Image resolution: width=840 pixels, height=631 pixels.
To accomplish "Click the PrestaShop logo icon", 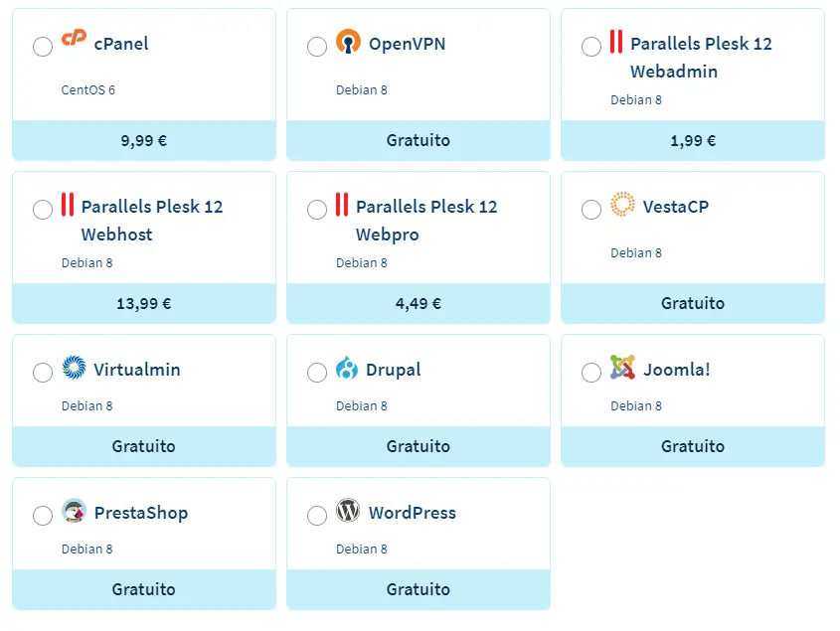I will [x=74, y=511].
